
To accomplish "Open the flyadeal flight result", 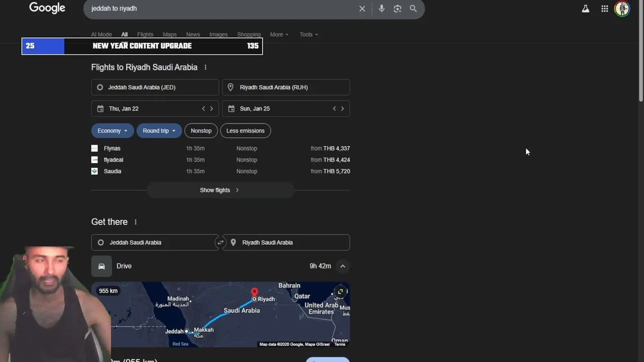I will click(x=220, y=160).
